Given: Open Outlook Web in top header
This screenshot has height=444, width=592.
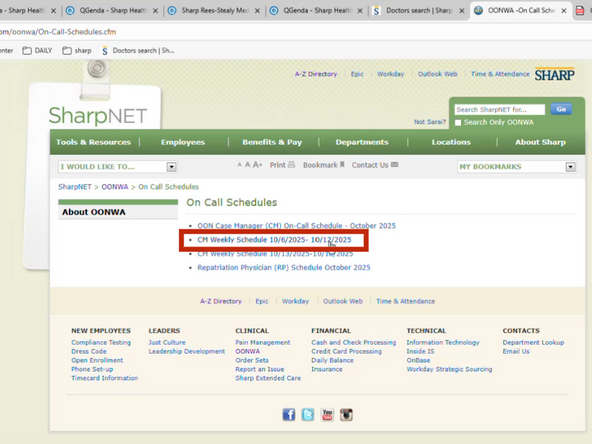Looking at the screenshot, I should pyautogui.click(x=438, y=74).
